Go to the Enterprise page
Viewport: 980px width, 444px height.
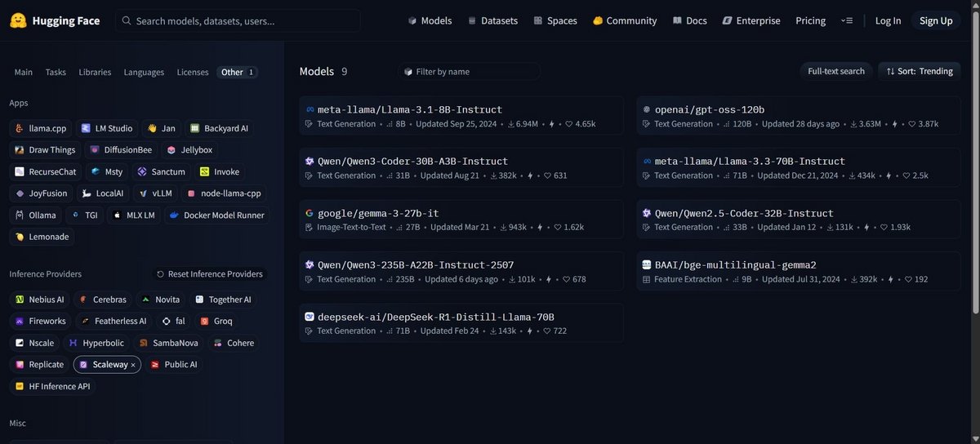(x=751, y=20)
